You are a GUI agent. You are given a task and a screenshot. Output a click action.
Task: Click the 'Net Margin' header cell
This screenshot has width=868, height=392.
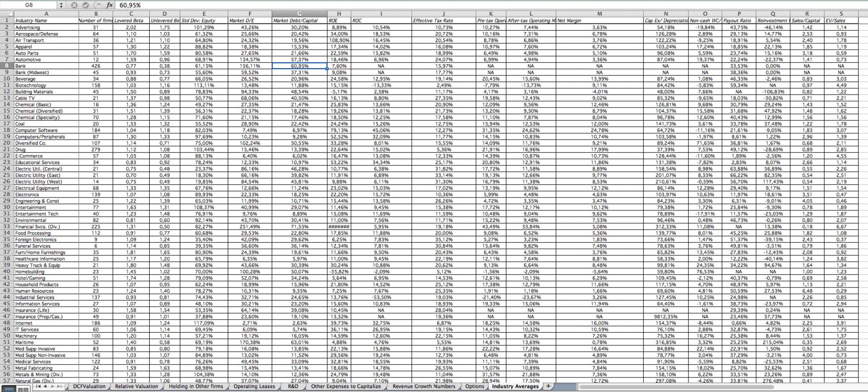(x=599, y=21)
